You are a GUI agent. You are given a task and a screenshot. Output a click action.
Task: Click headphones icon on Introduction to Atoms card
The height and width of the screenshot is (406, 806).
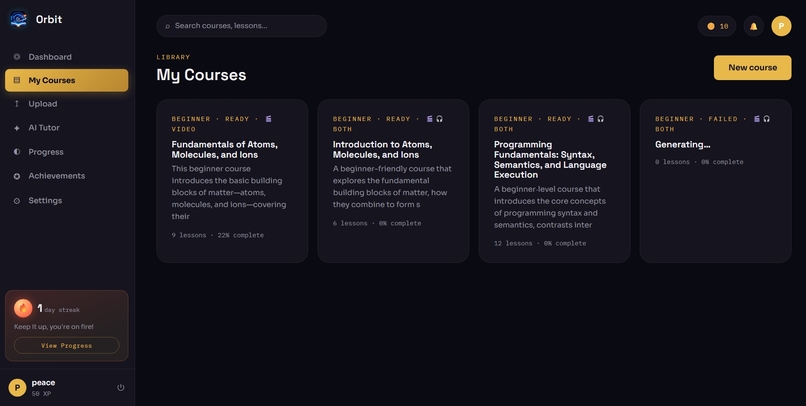(x=439, y=119)
